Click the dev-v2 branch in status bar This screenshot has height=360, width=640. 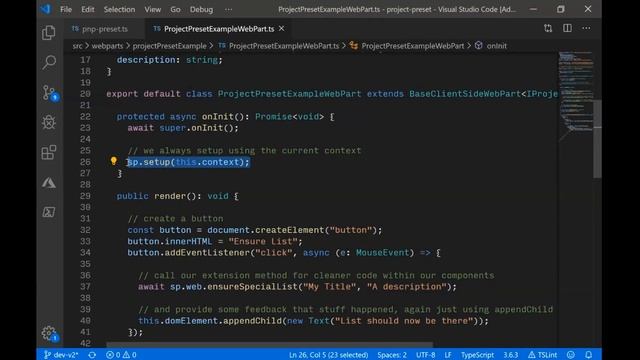coord(61,355)
